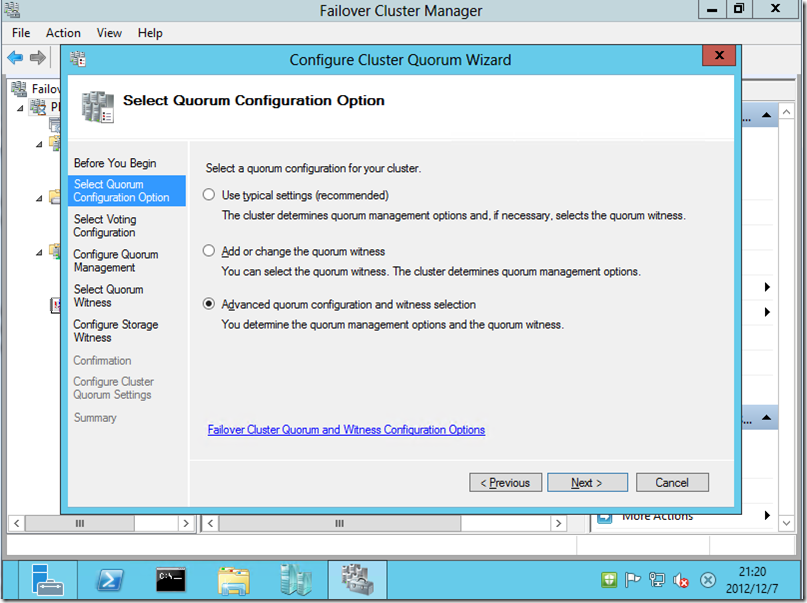The width and height of the screenshot is (807, 603).
Task: Open the Help menu
Action: pos(150,33)
